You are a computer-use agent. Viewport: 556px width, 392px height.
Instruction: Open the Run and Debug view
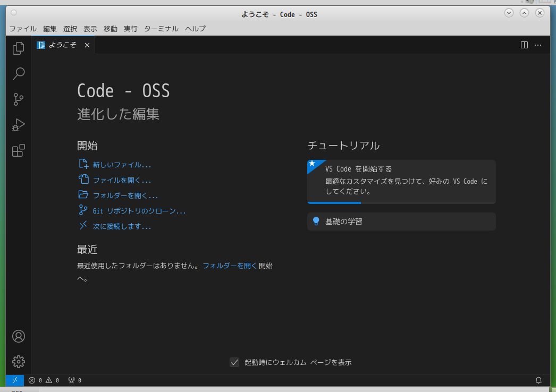coord(19,125)
